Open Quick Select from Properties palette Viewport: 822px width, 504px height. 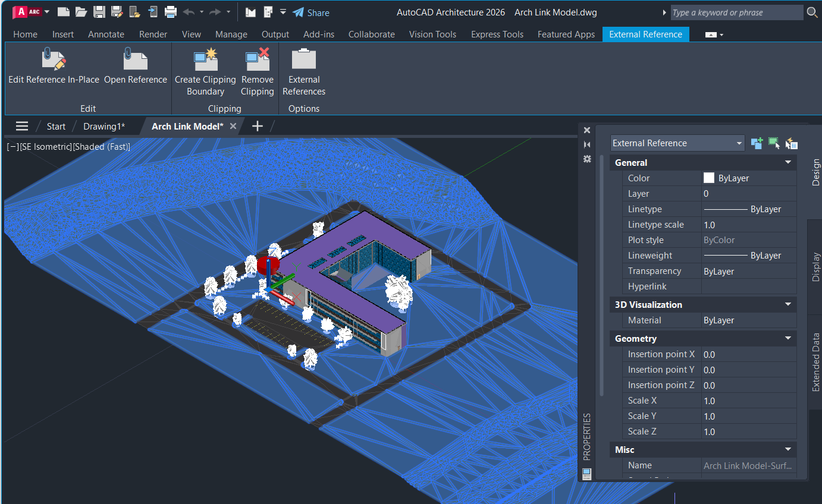pos(791,143)
